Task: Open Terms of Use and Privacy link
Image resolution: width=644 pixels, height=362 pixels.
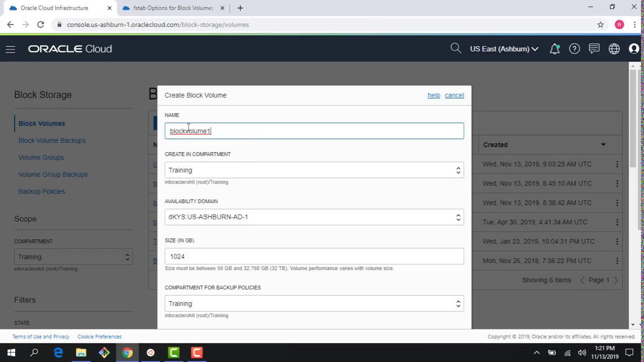Action: point(41,337)
